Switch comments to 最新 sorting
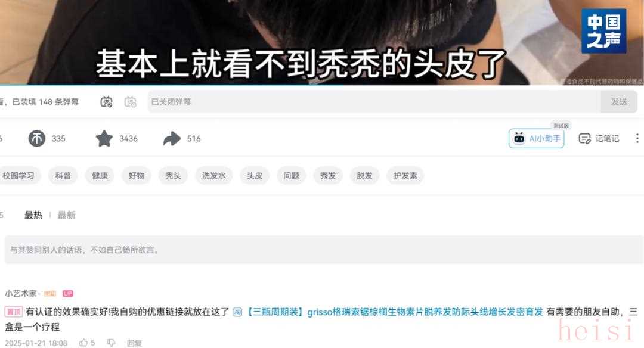The width and height of the screenshot is (644, 348). pyautogui.click(x=67, y=215)
